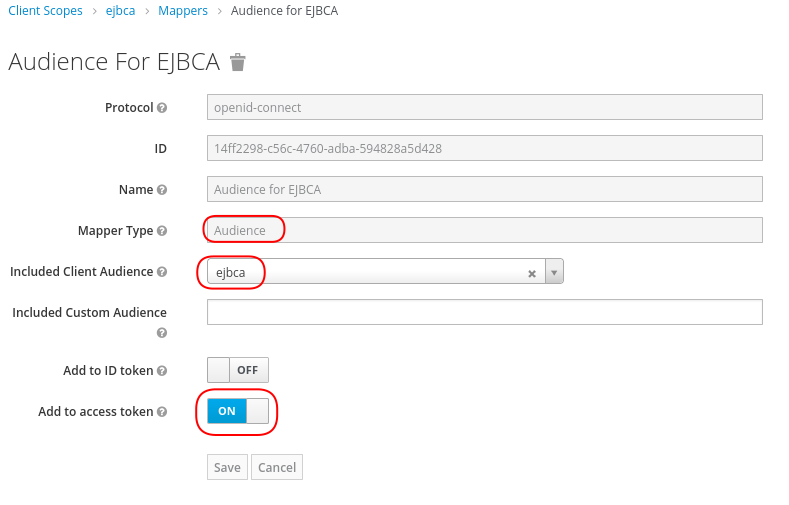This screenshot has height=505, width=789.
Task: Click the trash icon beside Audience For EJBCA
Action: click(x=237, y=63)
